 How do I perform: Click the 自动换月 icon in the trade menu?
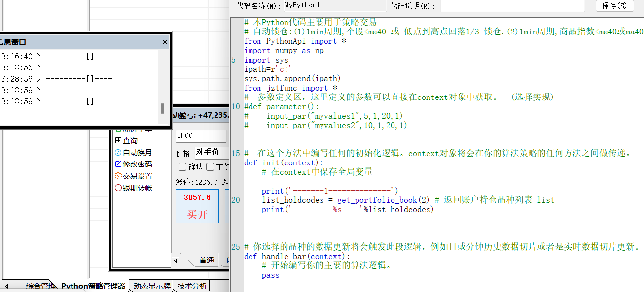(x=118, y=153)
